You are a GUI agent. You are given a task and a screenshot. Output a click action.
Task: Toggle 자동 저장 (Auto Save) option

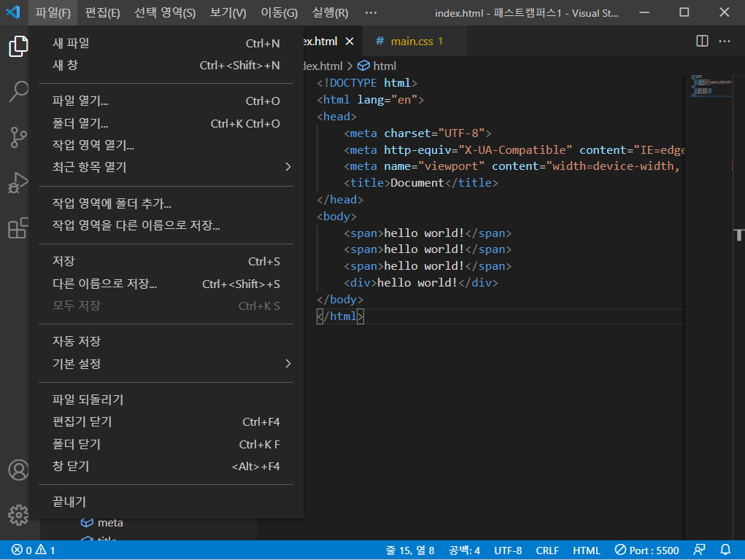click(x=166, y=341)
